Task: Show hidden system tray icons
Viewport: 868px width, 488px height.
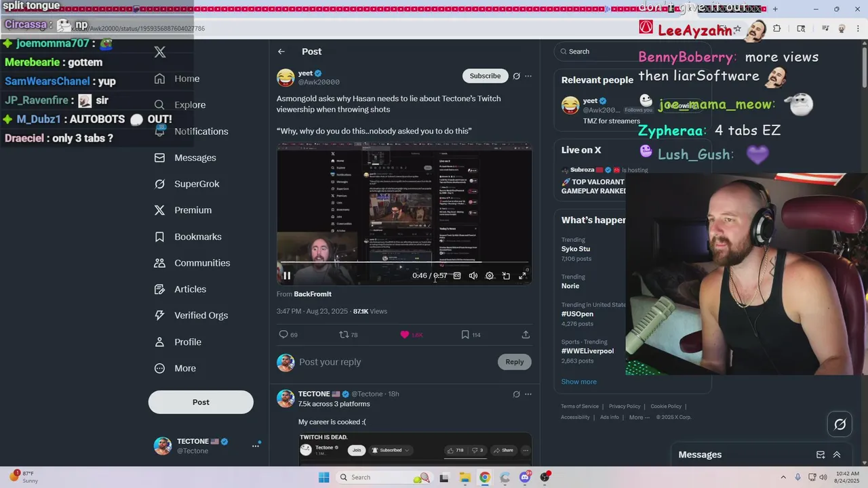Action: [783, 477]
